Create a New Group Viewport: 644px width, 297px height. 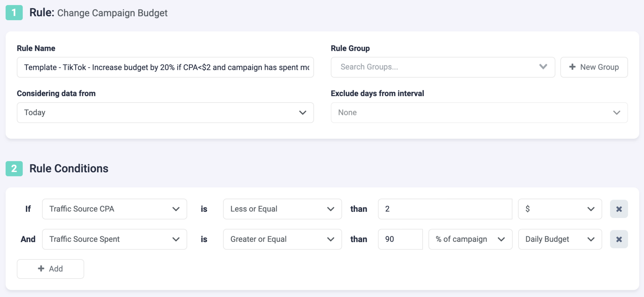coord(594,67)
